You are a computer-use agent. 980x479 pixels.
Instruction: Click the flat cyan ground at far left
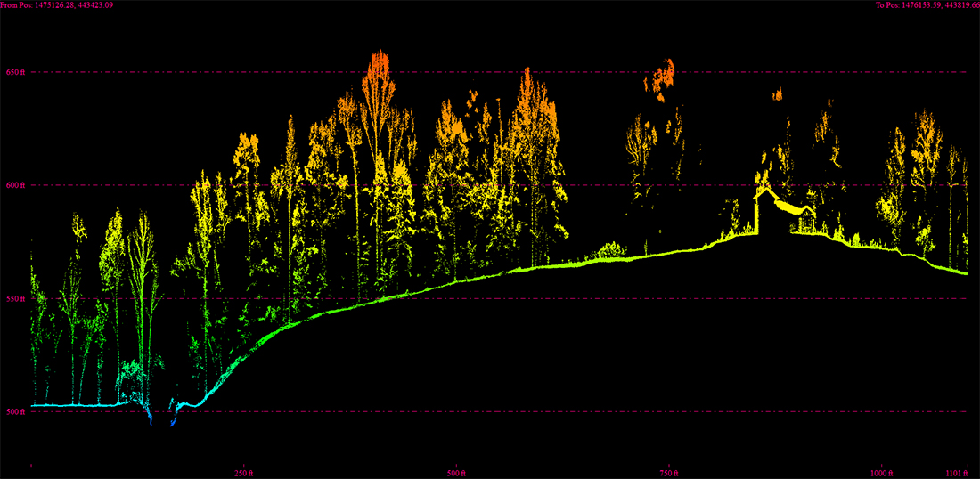click(x=71, y=405)
